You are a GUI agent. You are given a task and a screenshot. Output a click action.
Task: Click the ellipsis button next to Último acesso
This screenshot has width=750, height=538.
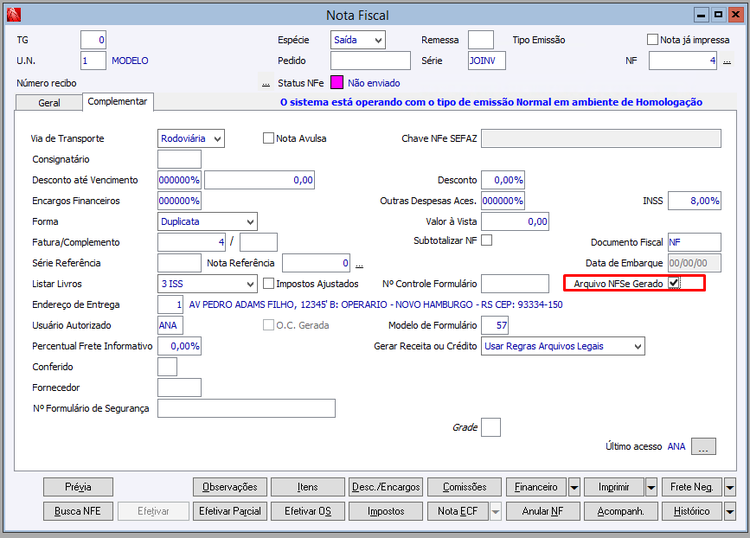click(704, 447)
